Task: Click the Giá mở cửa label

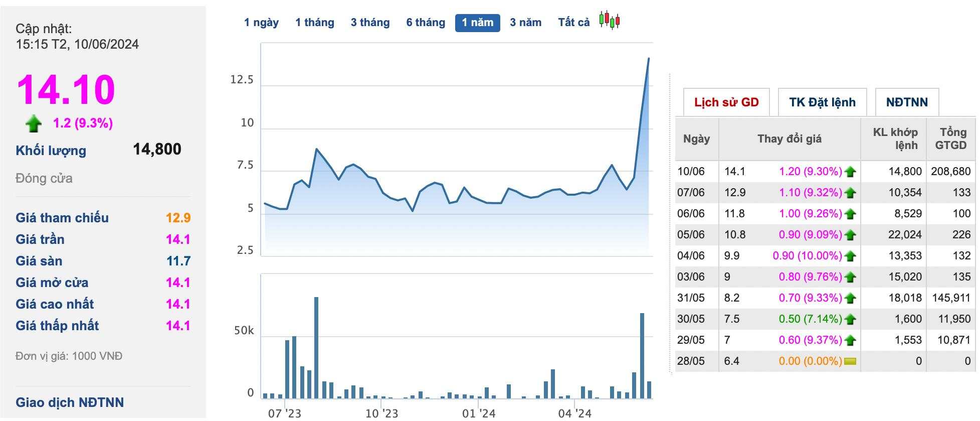Action: 52,283
